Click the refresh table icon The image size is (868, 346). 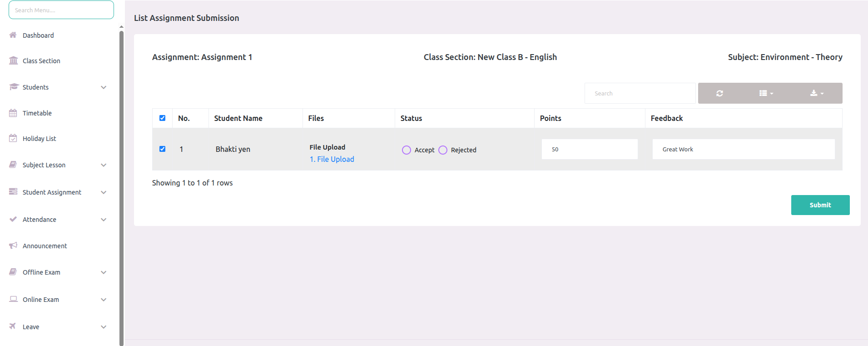[719, 93]
